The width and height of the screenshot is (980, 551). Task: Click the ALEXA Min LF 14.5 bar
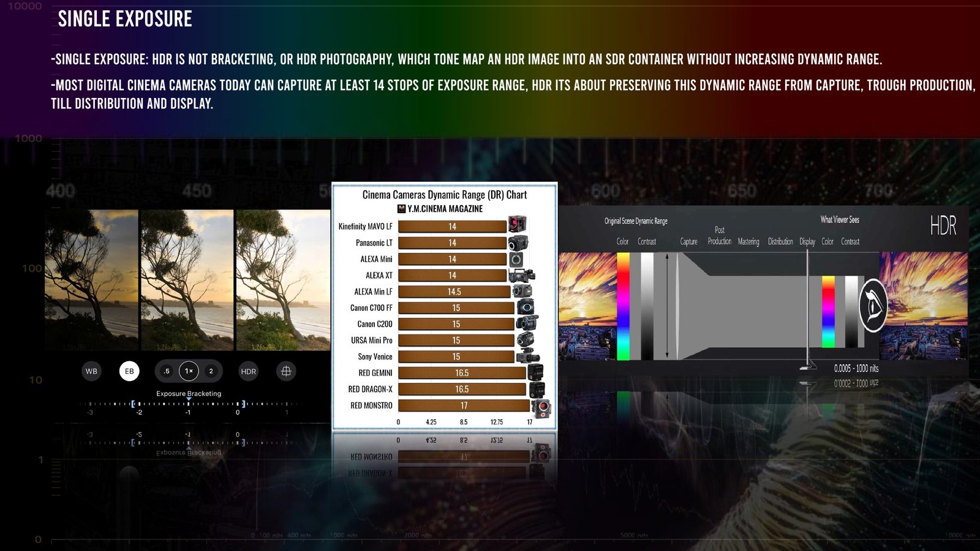point(454,291)
